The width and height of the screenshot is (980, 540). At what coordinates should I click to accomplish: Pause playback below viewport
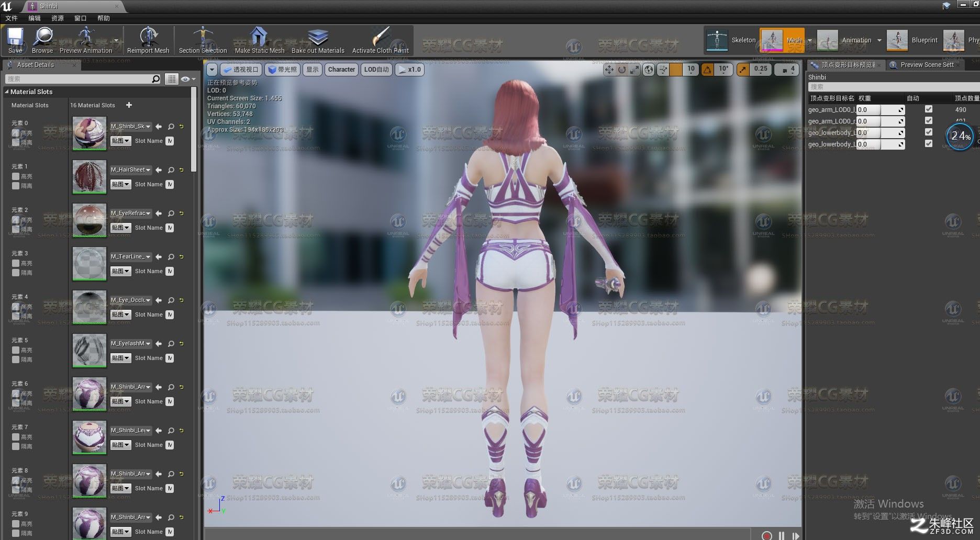781,535
